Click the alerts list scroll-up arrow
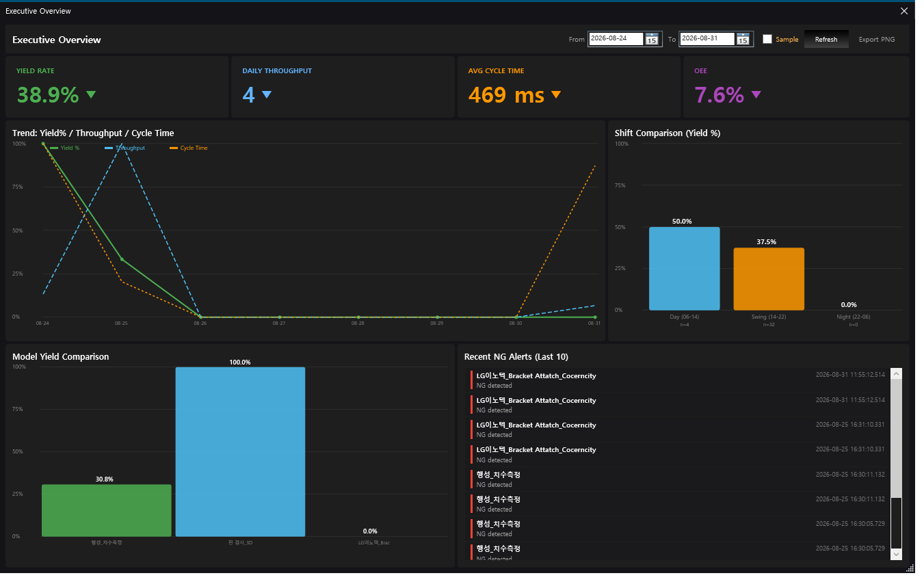 [x=896, y=373]
